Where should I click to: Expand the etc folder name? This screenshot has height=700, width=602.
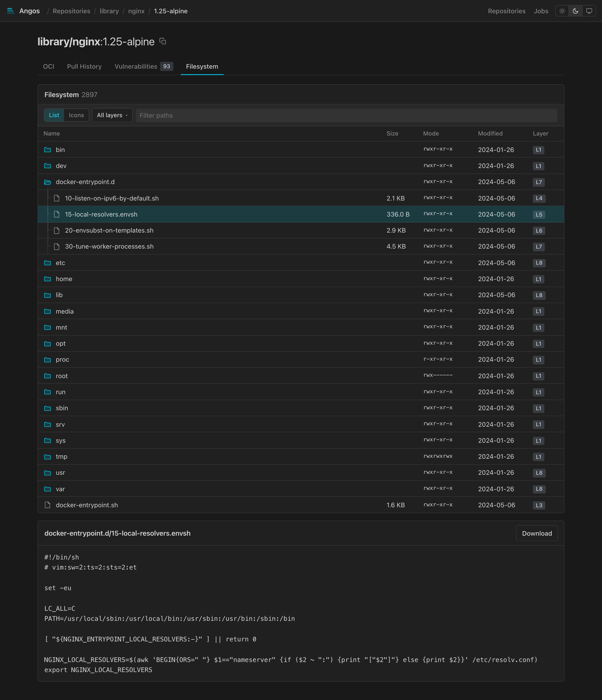[x=60, y=263]
